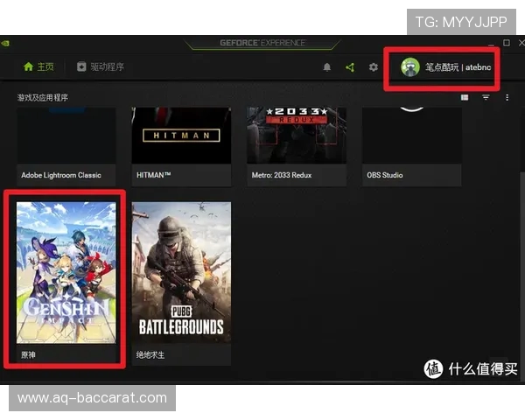This screenshot has height=420, width=525.
Task: Click the notification bell icon
Action: (327, 67)
